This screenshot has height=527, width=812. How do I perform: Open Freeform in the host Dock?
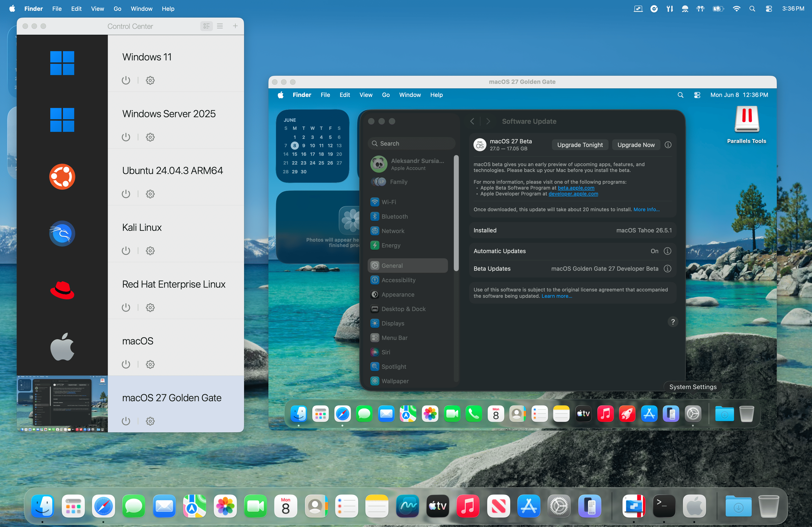point(407,506)
